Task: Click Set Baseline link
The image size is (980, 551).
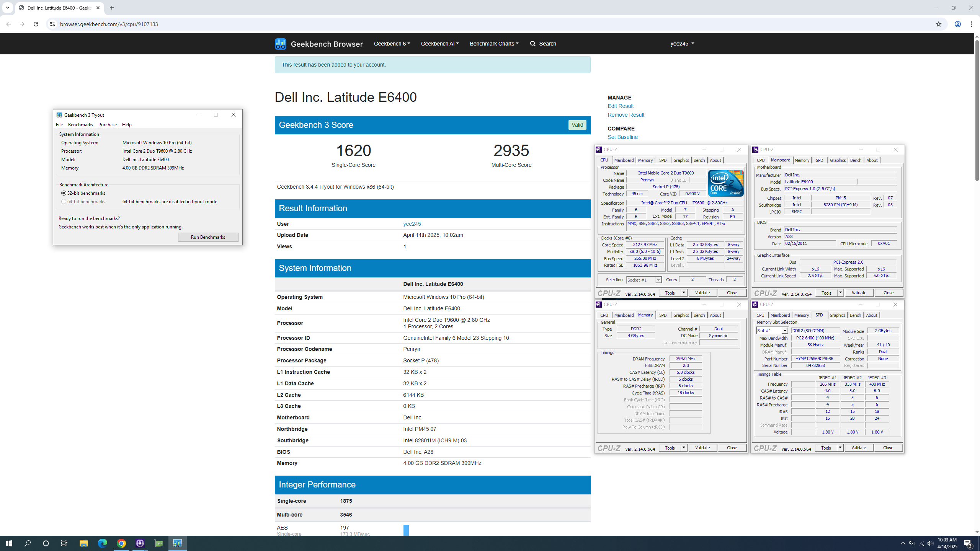Action: [622, 137]
